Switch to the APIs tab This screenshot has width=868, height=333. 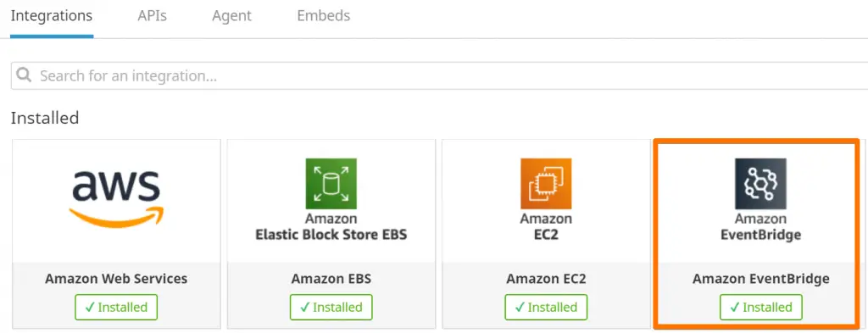[153, 16]
